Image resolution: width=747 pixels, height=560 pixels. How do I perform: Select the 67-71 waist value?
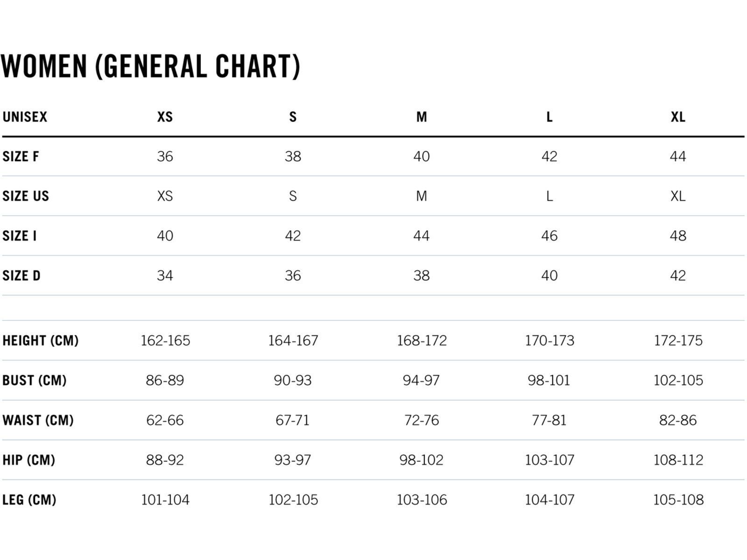click(x=293, y=420)
